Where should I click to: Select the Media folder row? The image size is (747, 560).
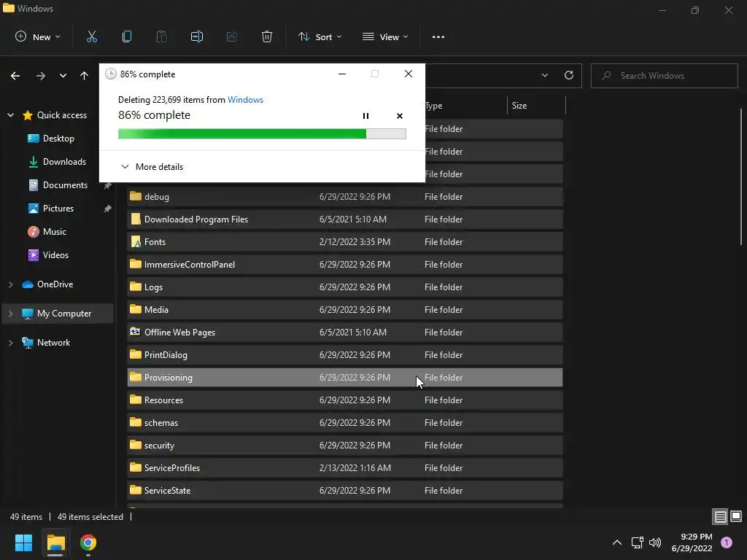[344, 309]
